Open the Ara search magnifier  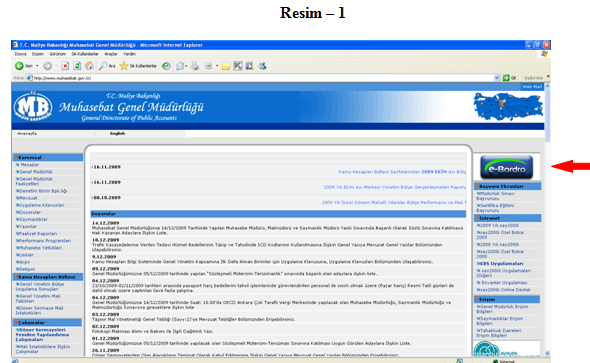(106, 66)
